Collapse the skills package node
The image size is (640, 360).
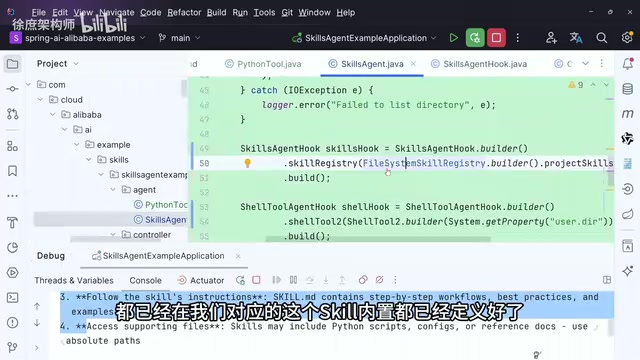(89, 160)
